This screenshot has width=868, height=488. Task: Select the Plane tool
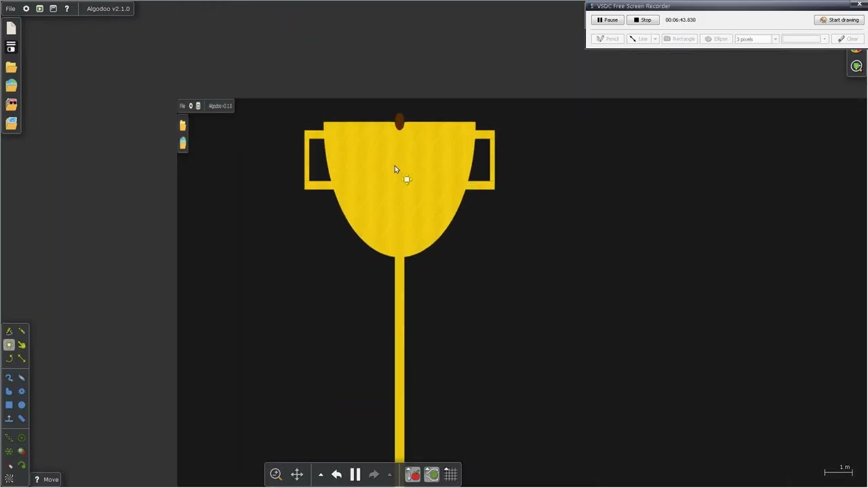9,419
